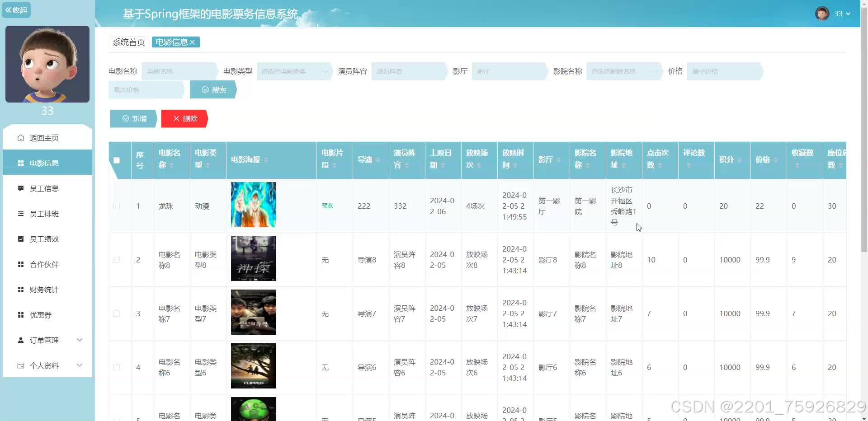Open the 系统首页 tab
The height and width of the screenshot is (421, 868).
[129, 42]
